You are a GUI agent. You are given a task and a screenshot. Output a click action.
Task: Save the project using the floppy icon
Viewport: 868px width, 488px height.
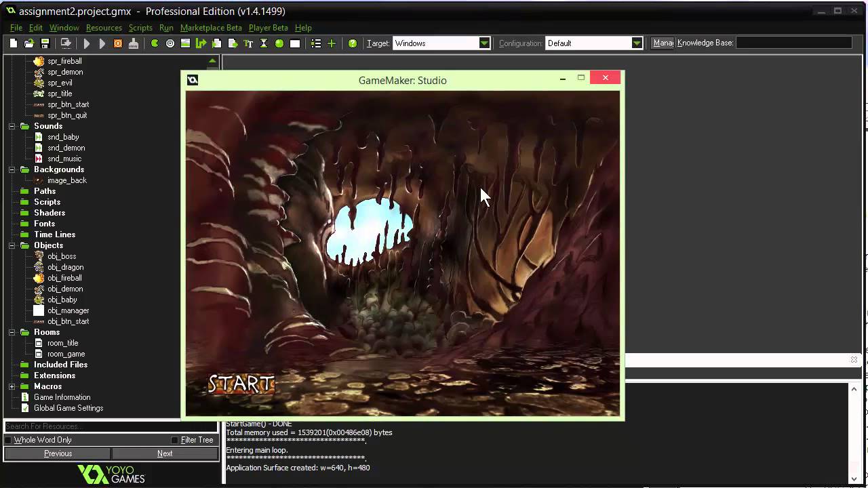click(x=45, y=43)
